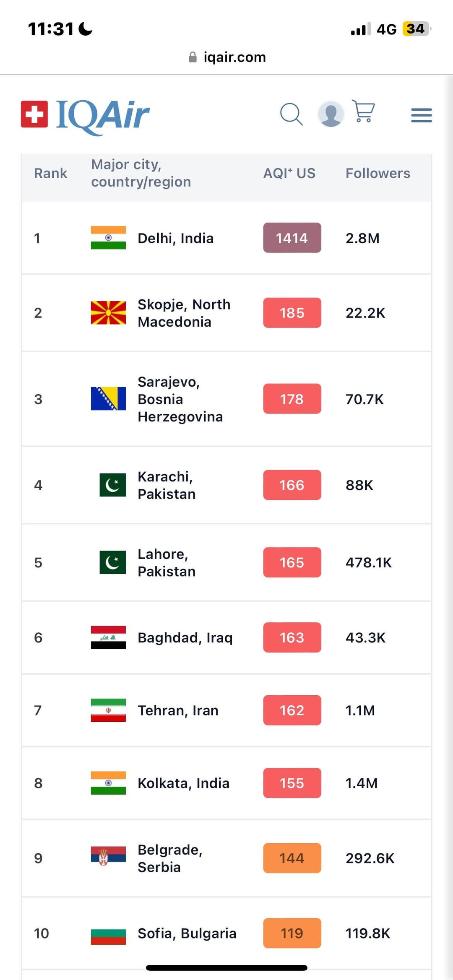Open the user profile avatar icon
Viewport: 453px width, 980px height.
pyautogui.click(x=331, y=114)
